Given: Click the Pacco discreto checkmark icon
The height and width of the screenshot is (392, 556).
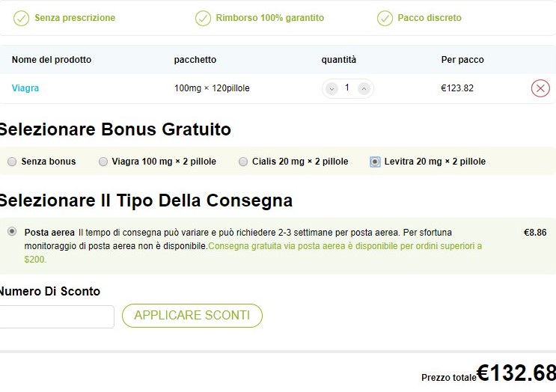Looking at the screenshot, I should (x=385, y=18).
